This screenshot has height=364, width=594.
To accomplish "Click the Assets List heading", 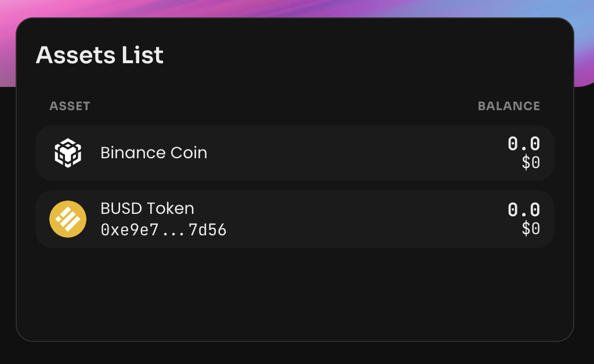I will click(x=100, y=55).
